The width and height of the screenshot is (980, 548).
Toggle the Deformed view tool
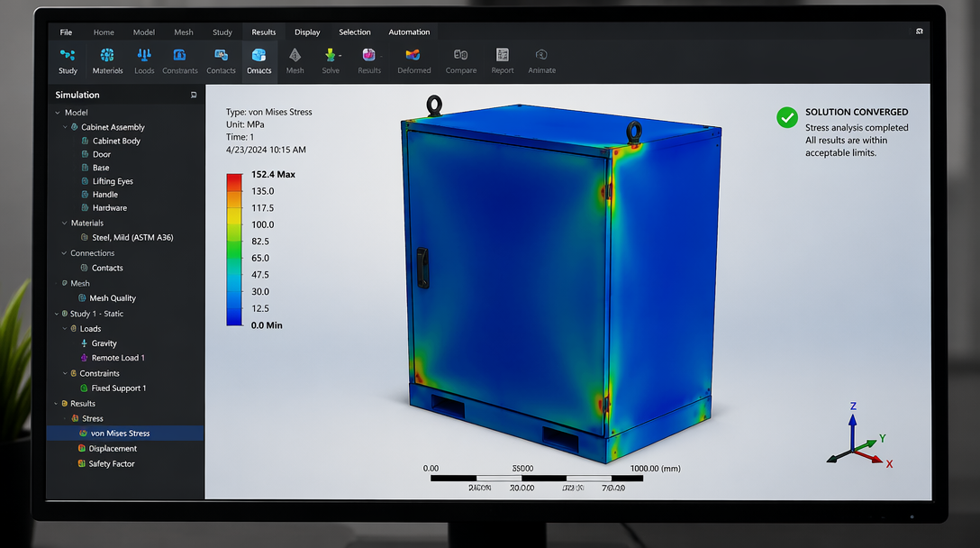413,61
